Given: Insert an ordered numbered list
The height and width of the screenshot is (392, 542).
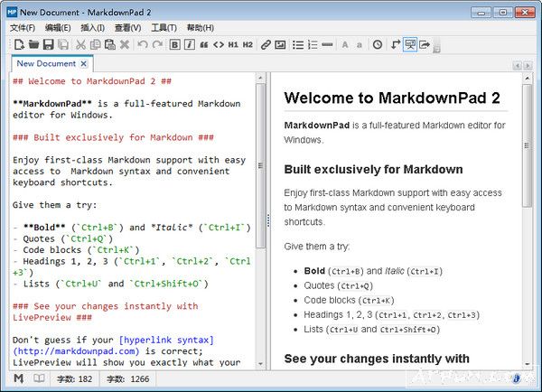Looking at the screenshot, I should [x=313, y=44].
